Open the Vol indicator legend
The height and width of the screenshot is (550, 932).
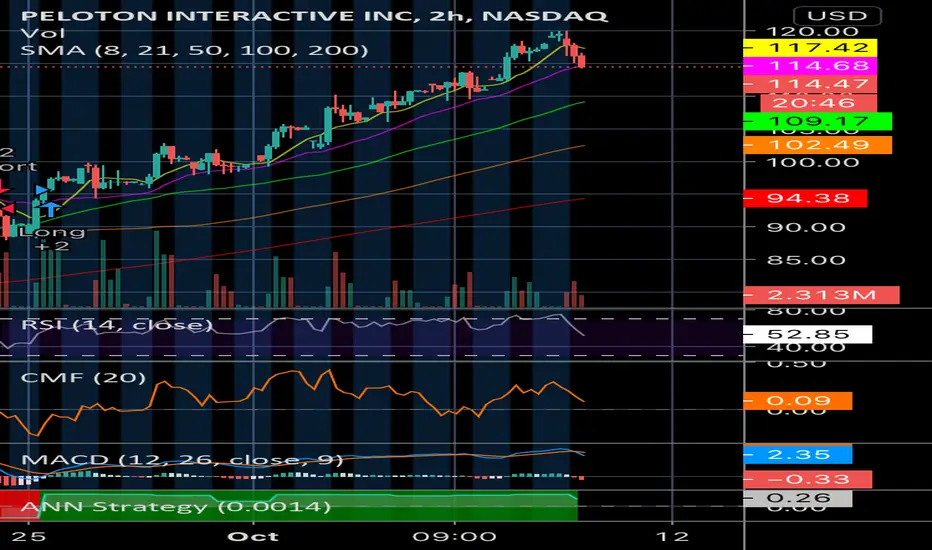click(x=43, y=33)
